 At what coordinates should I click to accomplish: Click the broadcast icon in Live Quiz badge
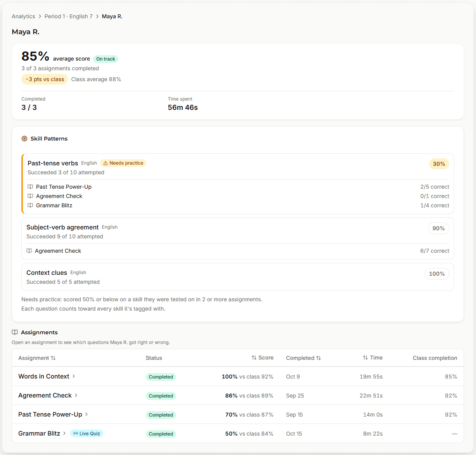tap(76, 434)
